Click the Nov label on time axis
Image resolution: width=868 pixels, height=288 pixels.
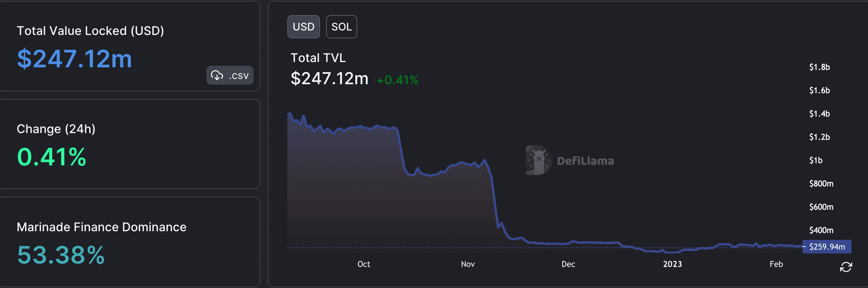click(468, 264)
